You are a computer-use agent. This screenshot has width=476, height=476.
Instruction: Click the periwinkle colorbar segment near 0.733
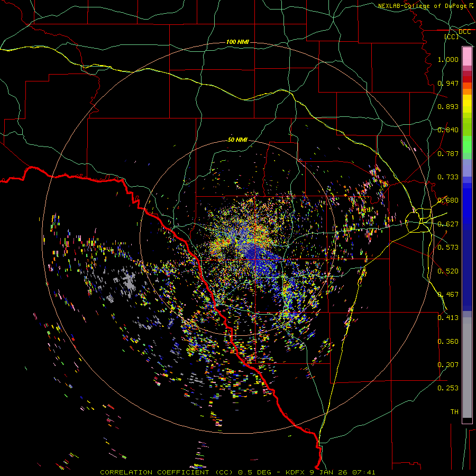[x=467, y=168]
